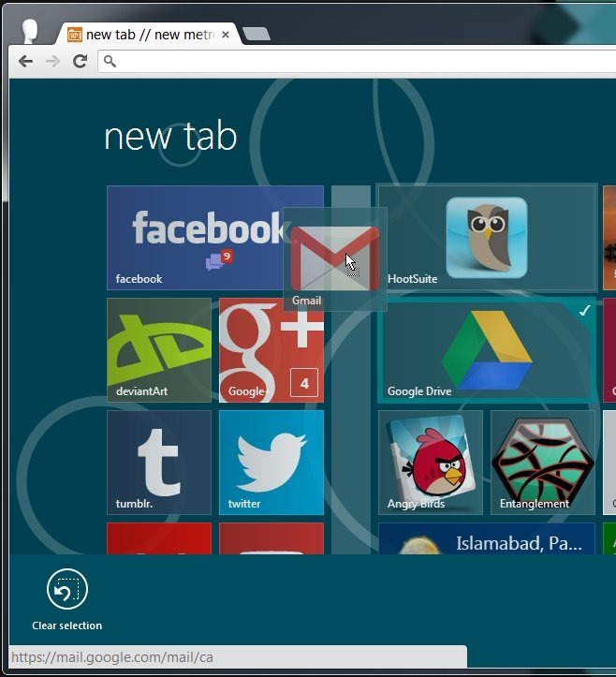616x677 pixels.
Task: Launch the Google+ tile
Action: [271, 350]
